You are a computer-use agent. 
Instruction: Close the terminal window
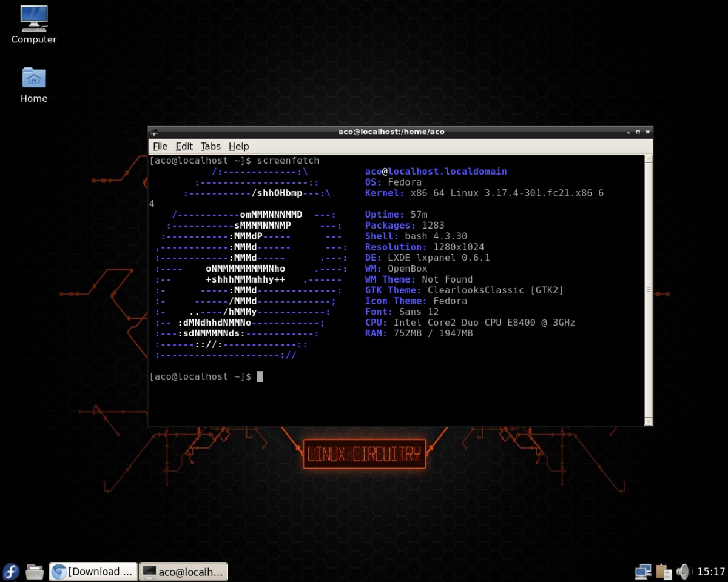click(x=648, y=132)
